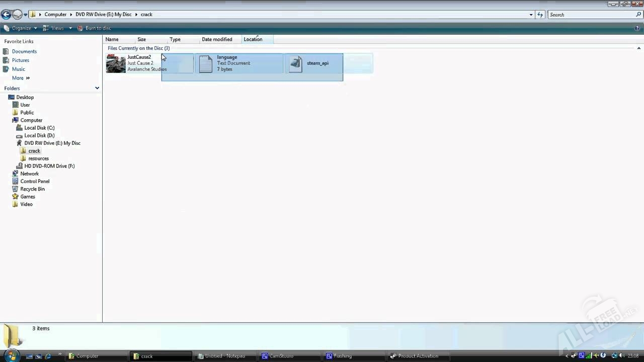Click the Start orb on taskbar
The image size is (644, 362).
tap(11, 355)
